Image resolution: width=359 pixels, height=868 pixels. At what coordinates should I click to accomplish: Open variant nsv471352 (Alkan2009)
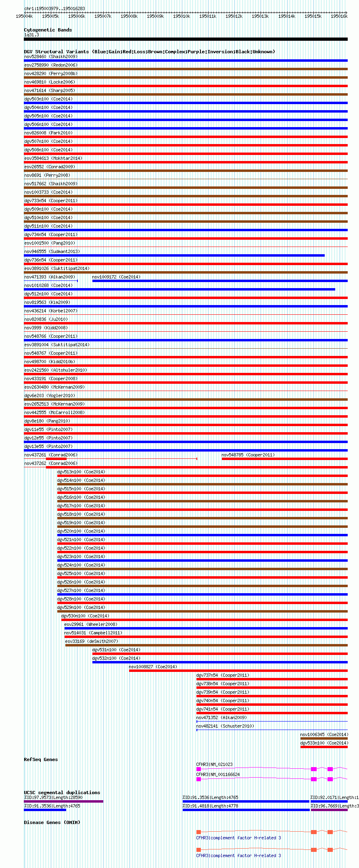pos(221,717)
